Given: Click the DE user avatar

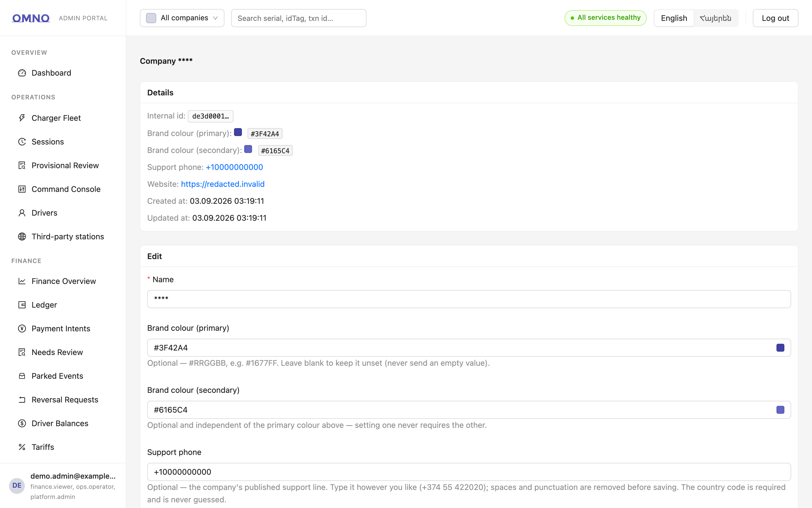Looking at the screenshot, I should tap(17, 486).
